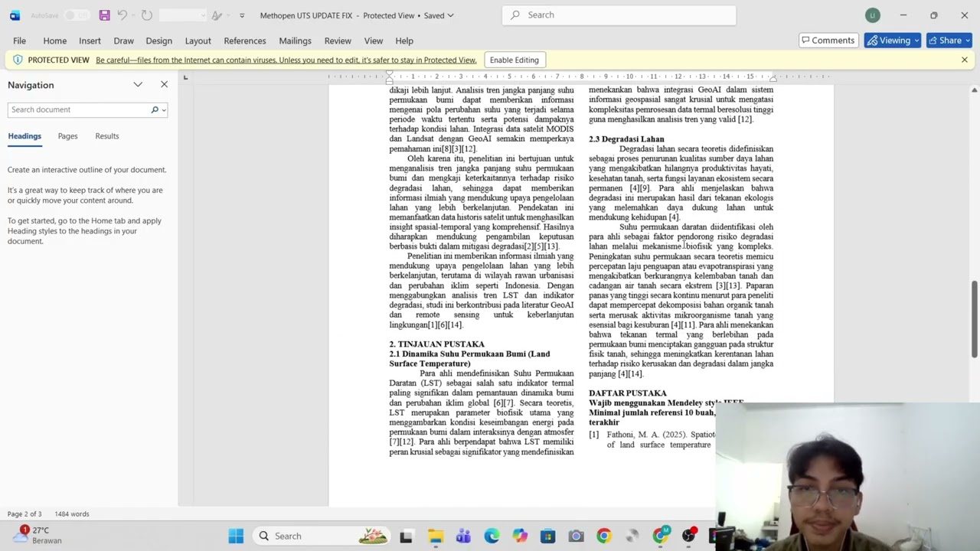The image size is (980, 551).
Task: Open the Viewing mode dropdown
Action: point(892,41)
